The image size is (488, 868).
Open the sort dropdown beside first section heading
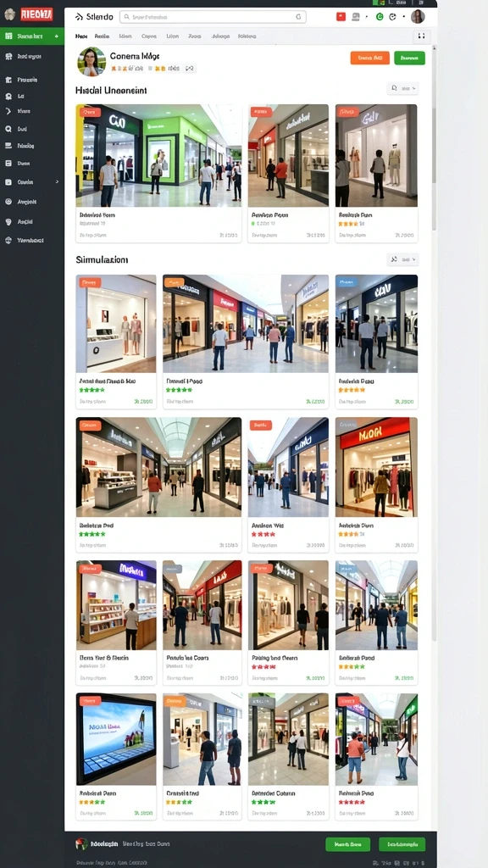pyautogui.click(x=402, y=88)
